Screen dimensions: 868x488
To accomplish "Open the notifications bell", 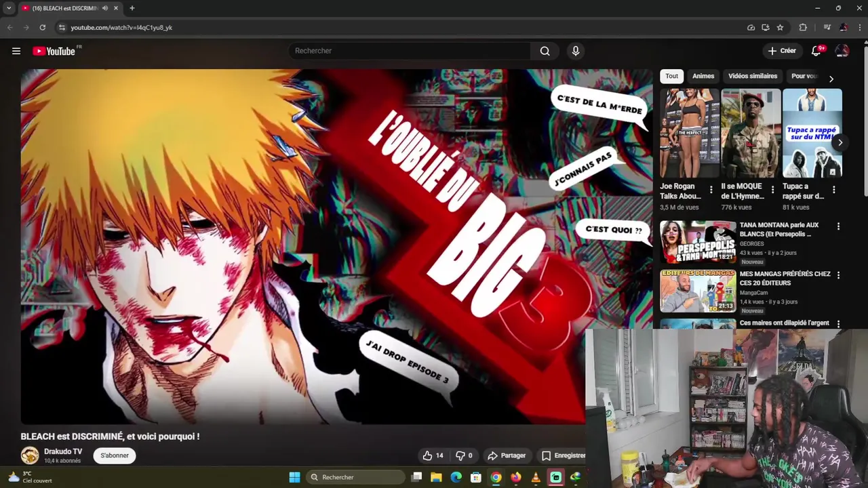I will point(816,51).
